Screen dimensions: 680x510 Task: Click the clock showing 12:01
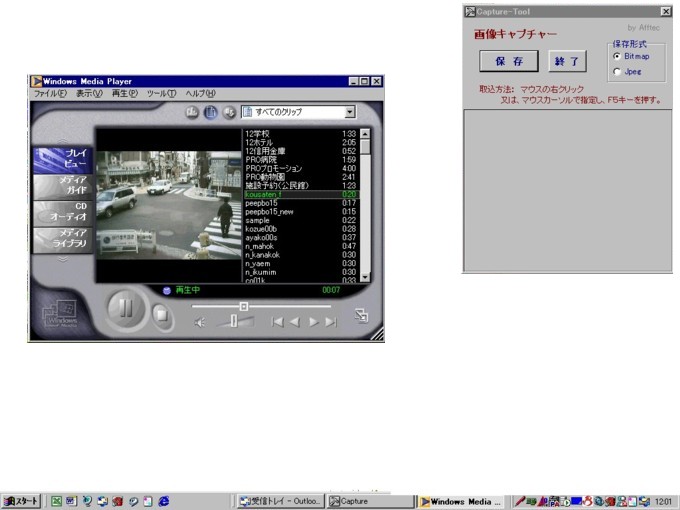point(663,502)
